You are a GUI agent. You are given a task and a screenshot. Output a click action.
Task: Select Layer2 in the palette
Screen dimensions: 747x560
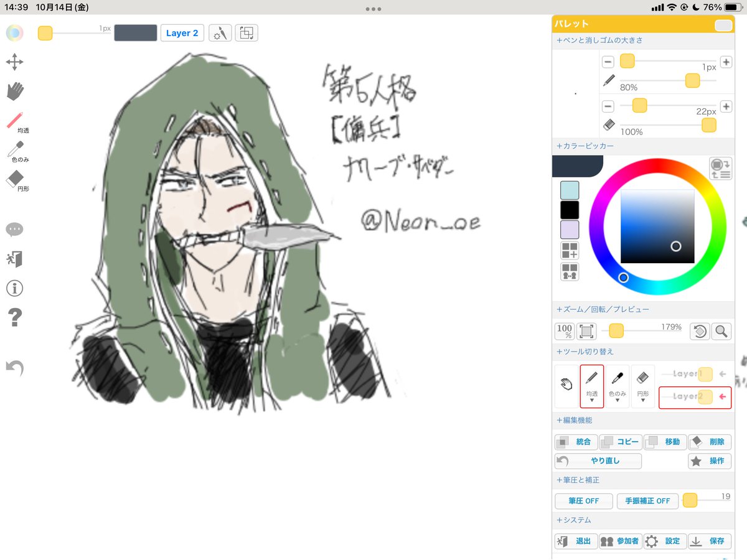click(695, 397)
